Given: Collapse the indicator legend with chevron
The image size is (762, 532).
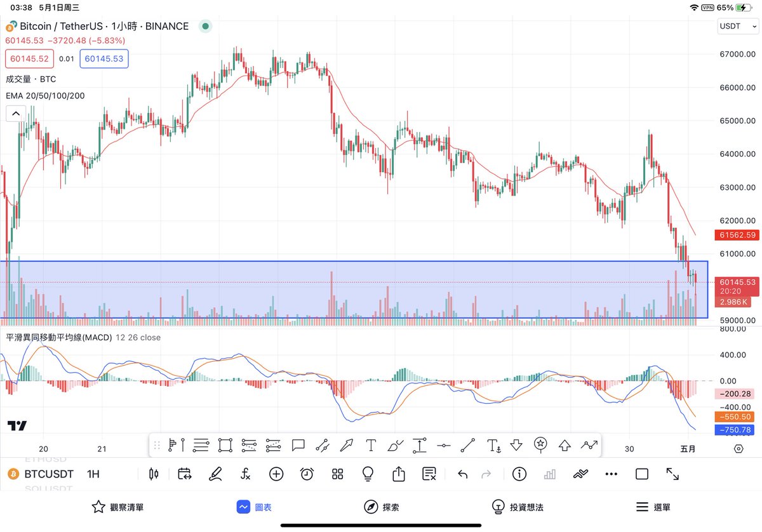Looking at the screenshot, I should [16, 114].
